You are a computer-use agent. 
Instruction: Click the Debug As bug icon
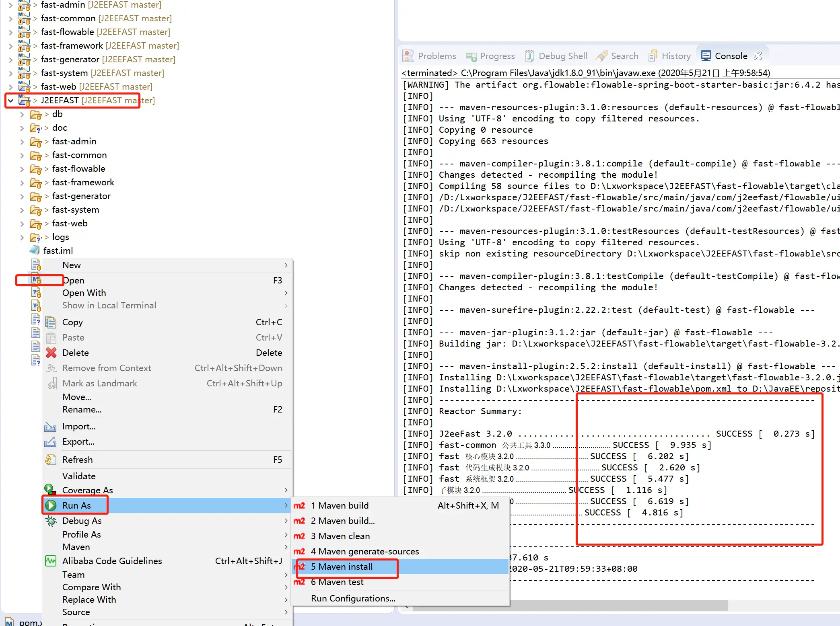point(51,521)
